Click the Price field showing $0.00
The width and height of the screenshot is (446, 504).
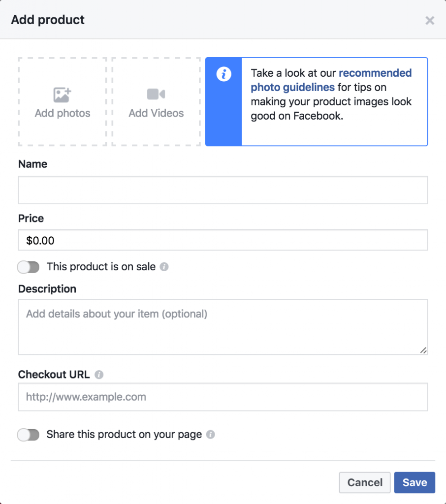(223, 240)
